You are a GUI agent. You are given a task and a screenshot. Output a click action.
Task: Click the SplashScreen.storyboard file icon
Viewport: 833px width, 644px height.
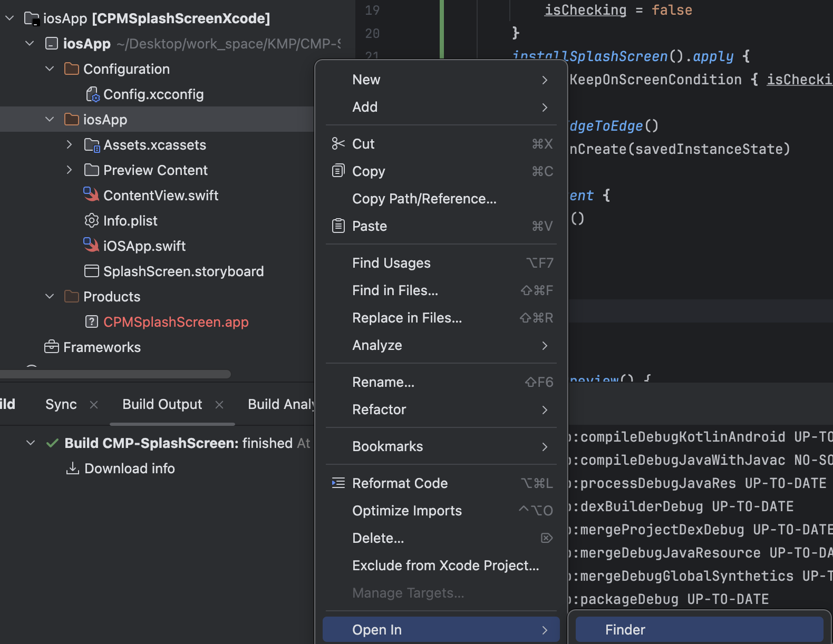91,271
